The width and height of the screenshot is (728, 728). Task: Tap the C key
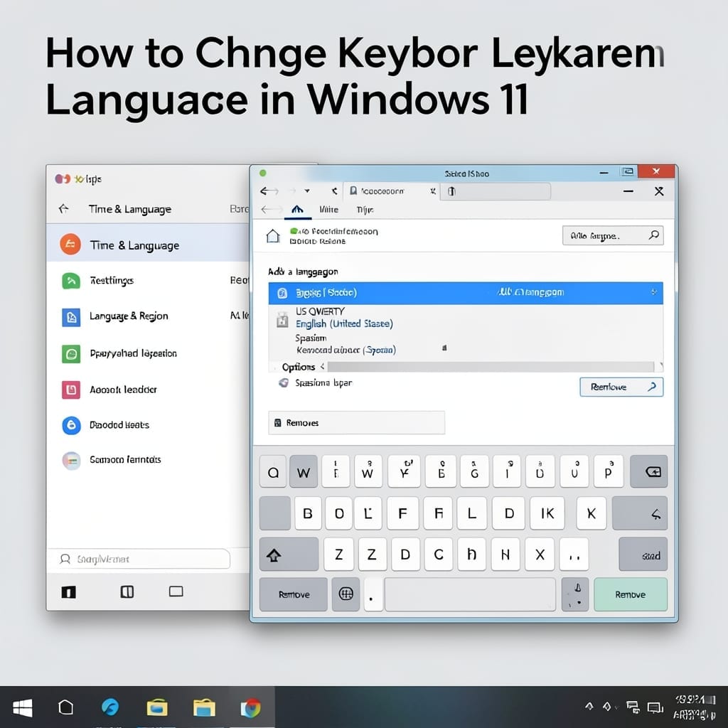tap(438, 555)
